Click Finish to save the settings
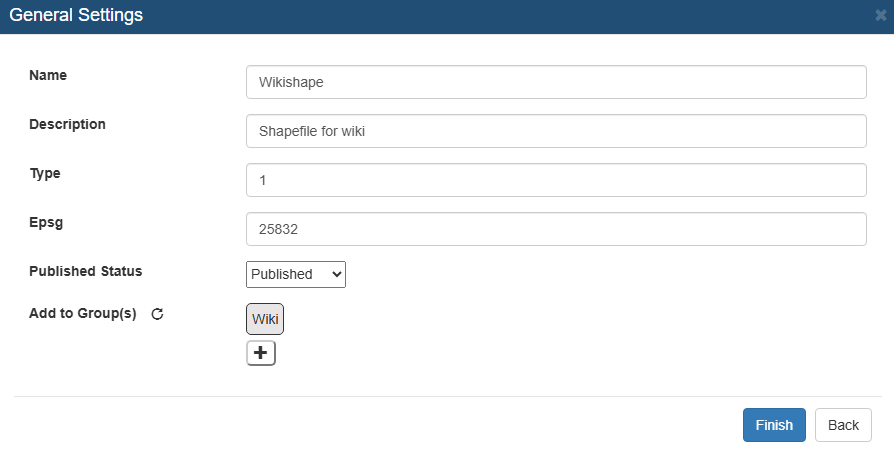The width and height of the screenshot is (894, 459). tap(774, 425)
